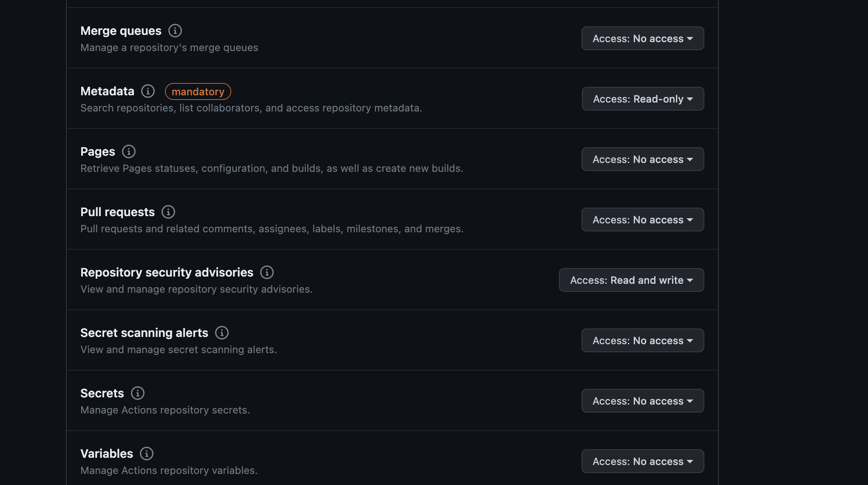Open the Pages access selector
This screenshot has height=485, width=868.
pos(642,159)
